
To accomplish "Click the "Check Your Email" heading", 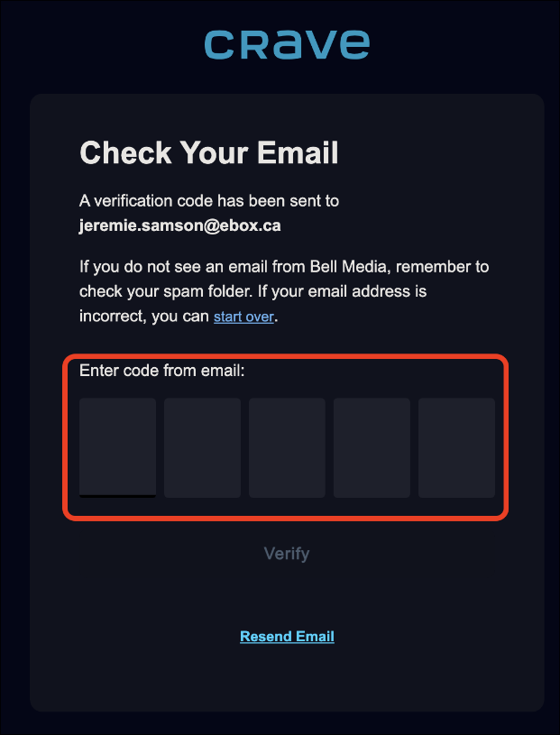I will pyautogui.click(x=209, y=152).
